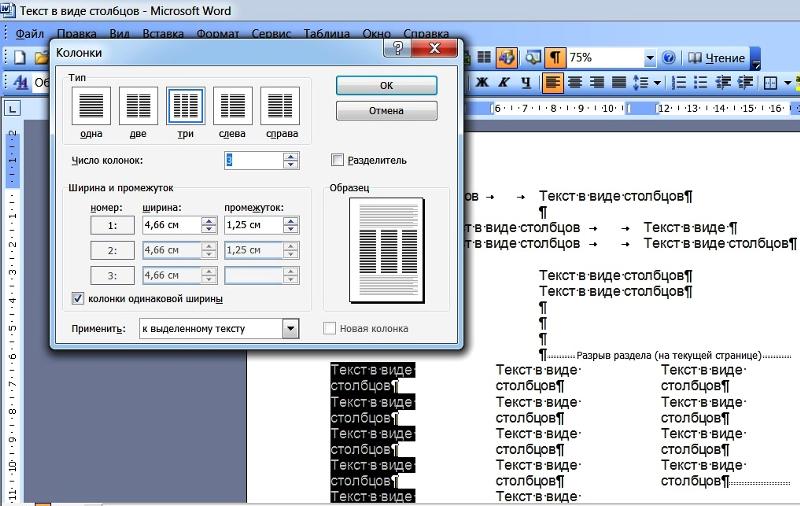Open the 75% zoom dropdown
The height and width of the screenshot is (506, 800).
[650, 58]
